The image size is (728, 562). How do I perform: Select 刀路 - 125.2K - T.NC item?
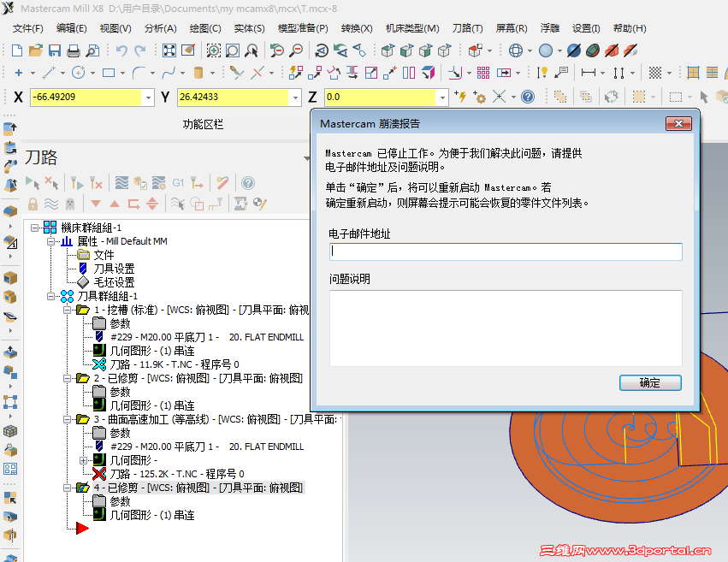coord(177,474)
